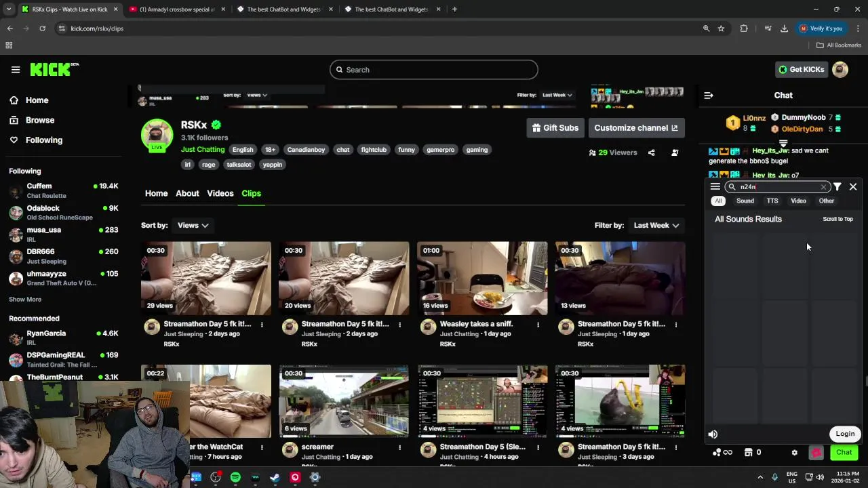Viewport: 868px width, 488px height.
Task: Collapse the chat panel with arrow icon
Action: pyautogui.click(x=709, y=96)
